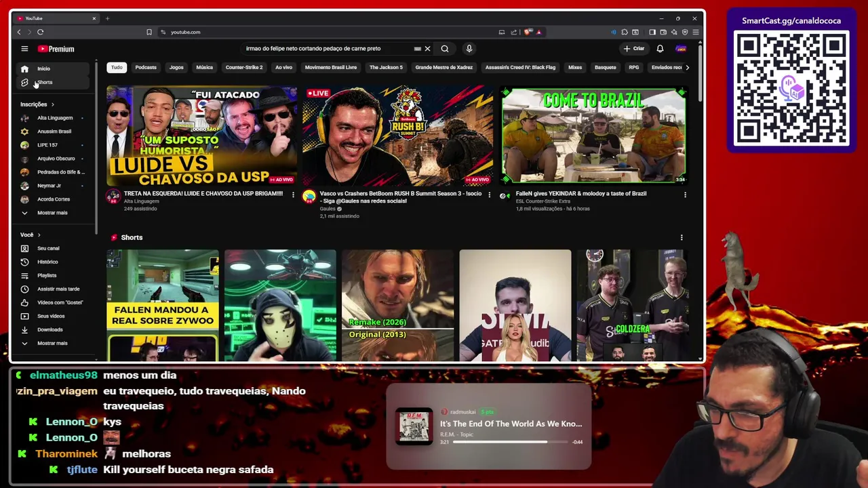Start voice search with microphone
This screenshot has width=868, height=488.
pos(469,49)
